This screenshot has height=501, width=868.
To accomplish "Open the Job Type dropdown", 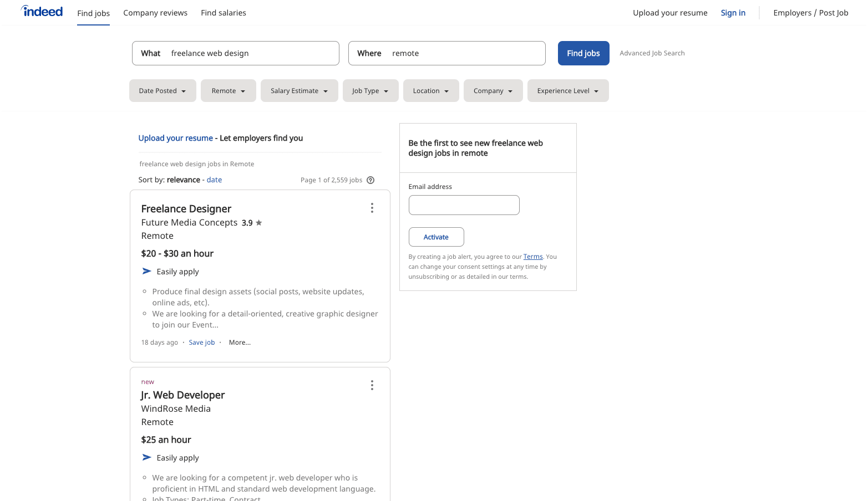I will tap(370, 90).
